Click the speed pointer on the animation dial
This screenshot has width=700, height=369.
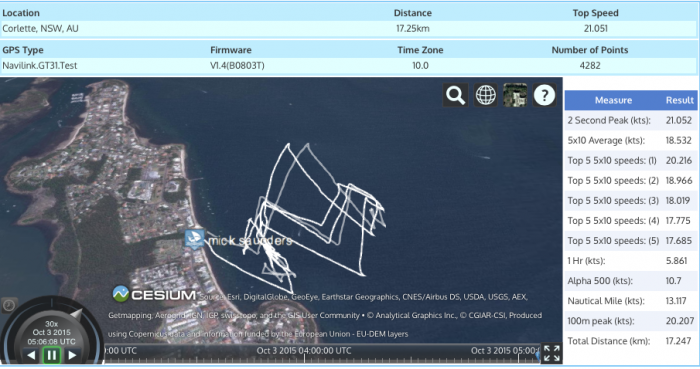pyautogui.click(x=76, y=315)
